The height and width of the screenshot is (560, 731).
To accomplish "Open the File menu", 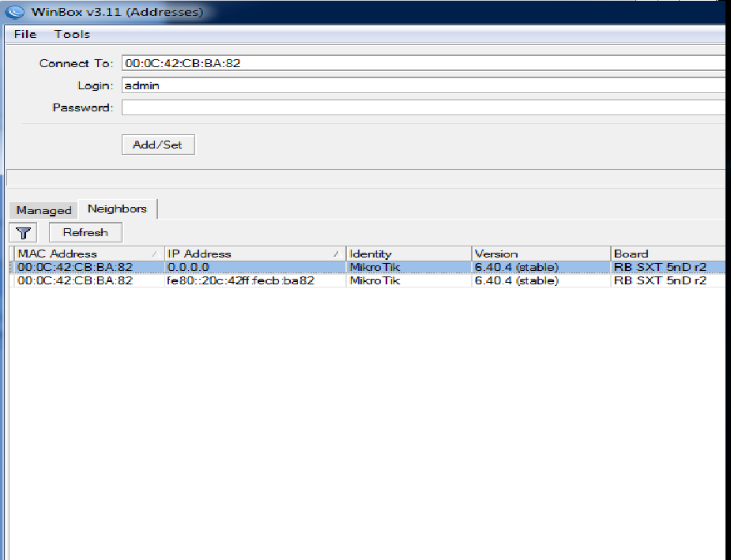I will tap(25, 34).
